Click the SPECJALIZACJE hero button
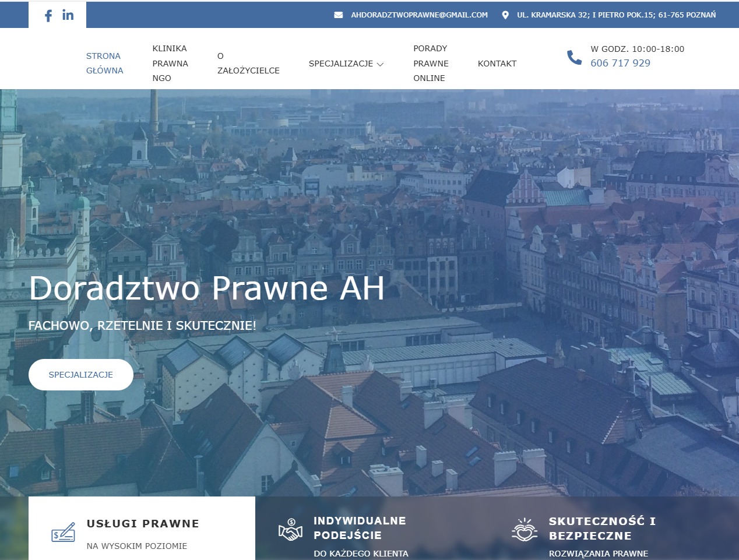This screenshot has height=560, width=739. pyautogui.click(x=81, y=375)
